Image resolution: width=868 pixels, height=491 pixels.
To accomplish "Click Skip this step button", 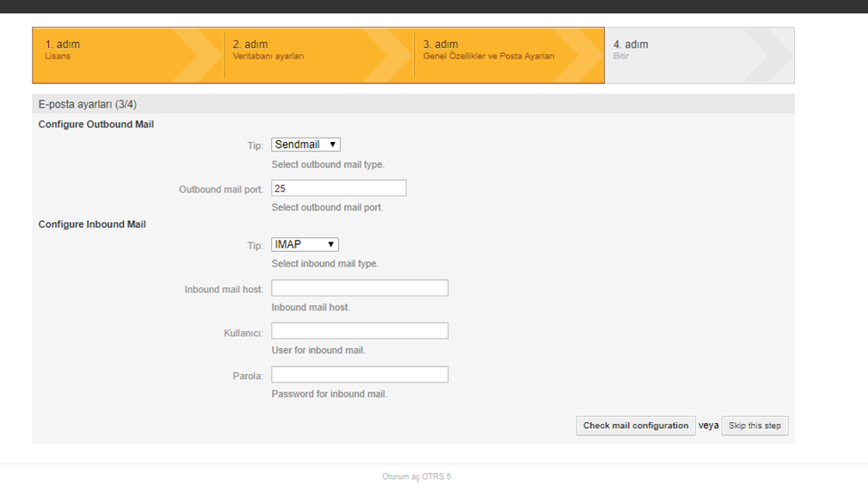I will pyautogui.click(x=754, y=426).
